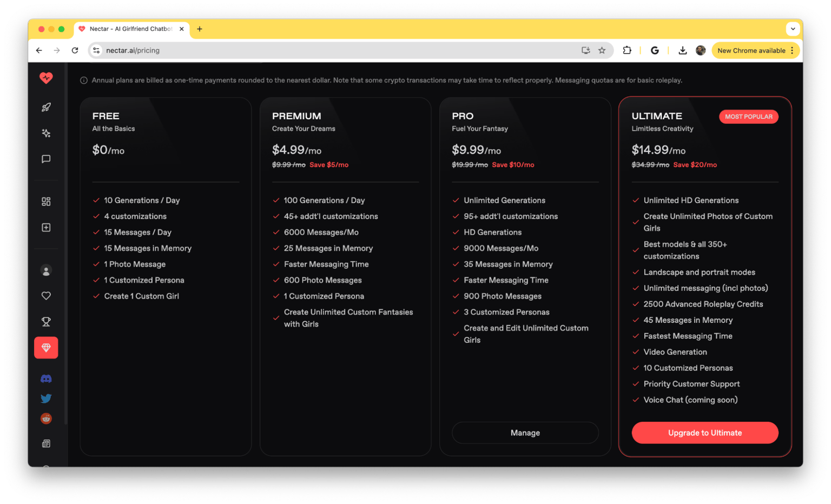Bookmark this page with star icon
This screenshot has width=831, height=504.
(602, 50)
